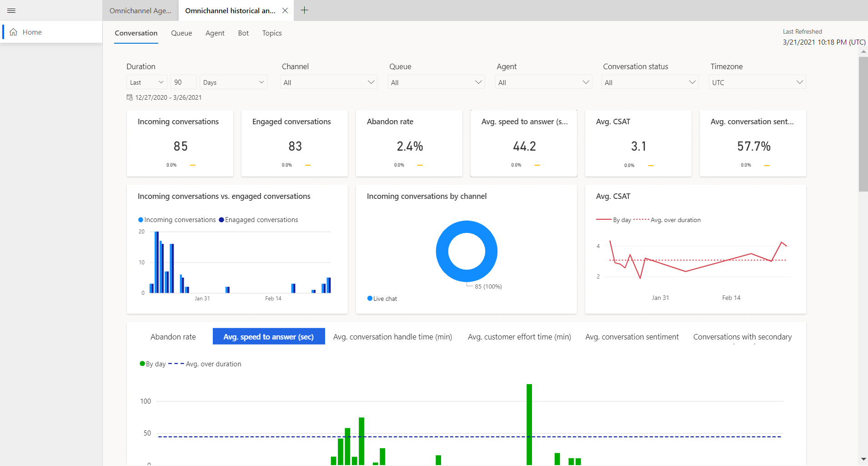
Task: Click the 12/27/2020 - 3/26/2021 date range text
Action: pyautogui.click(x=169, y=97)
